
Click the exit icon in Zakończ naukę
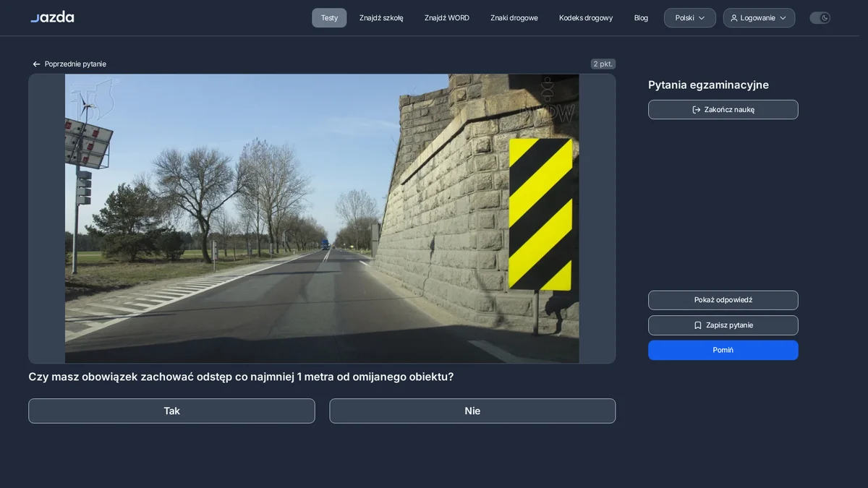[697, 110]
